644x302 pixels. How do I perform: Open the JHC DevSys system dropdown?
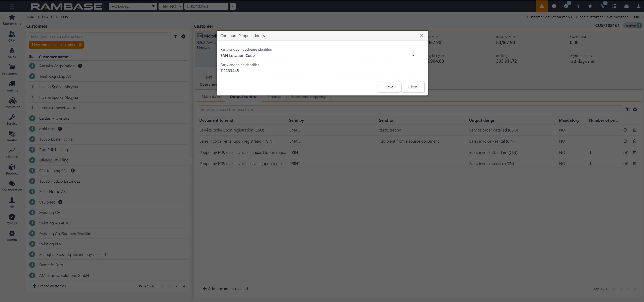(x=133, y=6)
